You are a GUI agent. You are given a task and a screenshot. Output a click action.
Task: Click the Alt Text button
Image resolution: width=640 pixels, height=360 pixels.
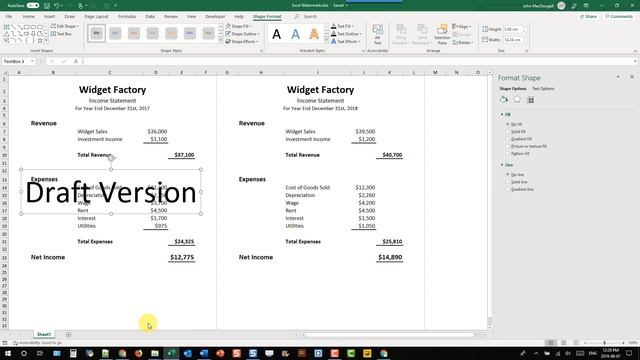coord(378,34)
